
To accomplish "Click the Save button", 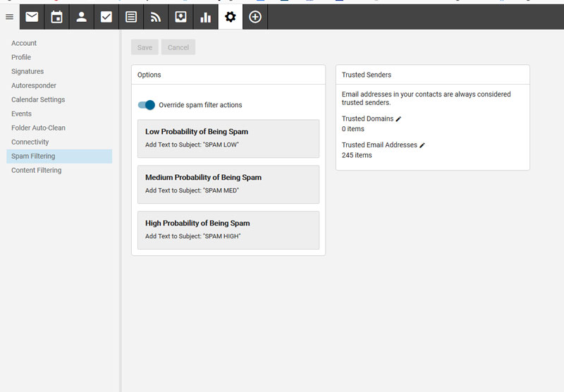I will (145, 47).
